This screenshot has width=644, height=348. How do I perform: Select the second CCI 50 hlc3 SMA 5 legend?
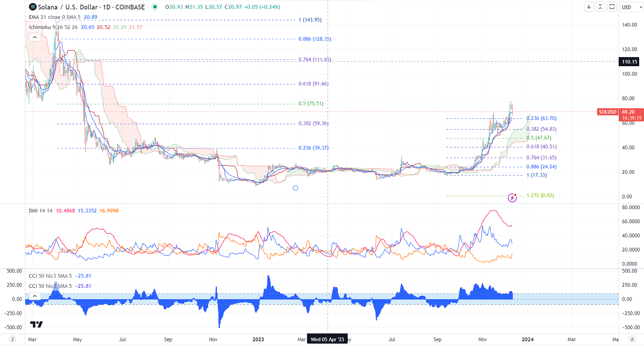(50, 286)
